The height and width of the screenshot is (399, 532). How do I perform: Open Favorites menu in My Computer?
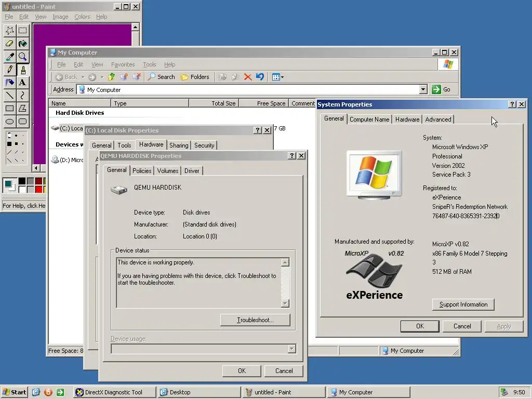[123, 64]
